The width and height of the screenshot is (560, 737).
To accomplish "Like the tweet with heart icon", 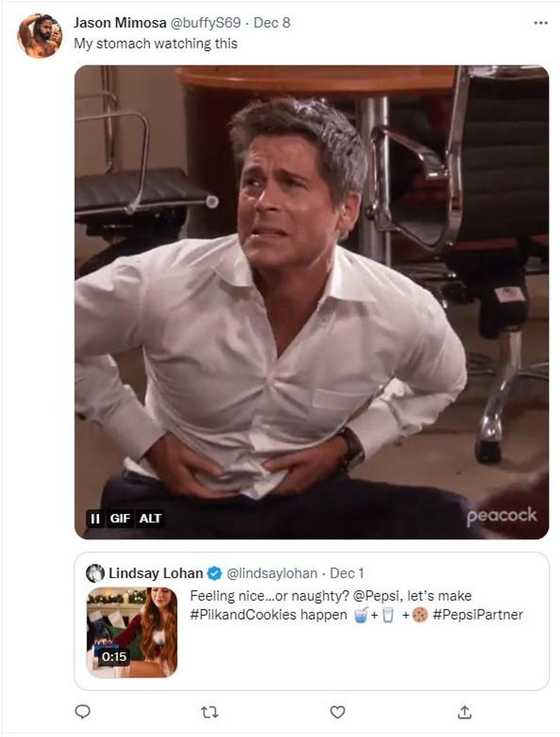I will point(338,712).
